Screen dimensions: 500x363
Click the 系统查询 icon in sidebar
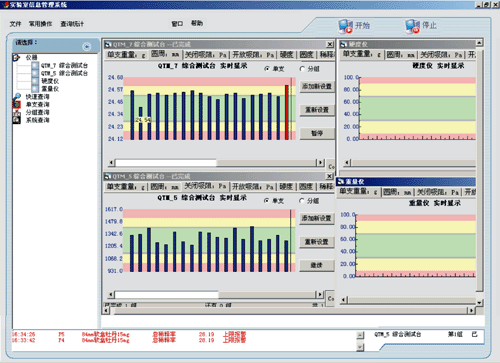tap(17, 120)
